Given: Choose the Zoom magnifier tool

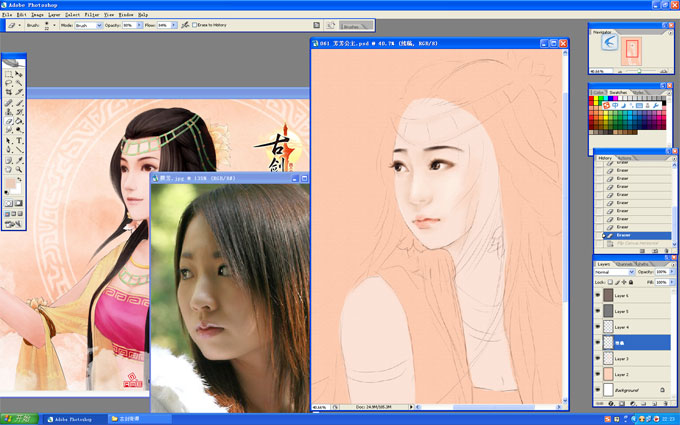Looking at the screenshot, I should click(x=19, y=170).
